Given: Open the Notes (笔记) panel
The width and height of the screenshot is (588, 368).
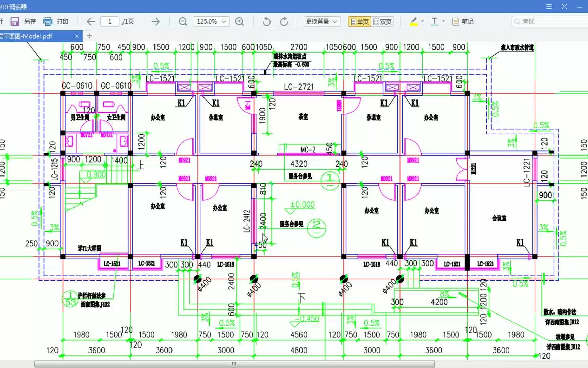Looking at the screenshot, I should (x=463, y=21).
